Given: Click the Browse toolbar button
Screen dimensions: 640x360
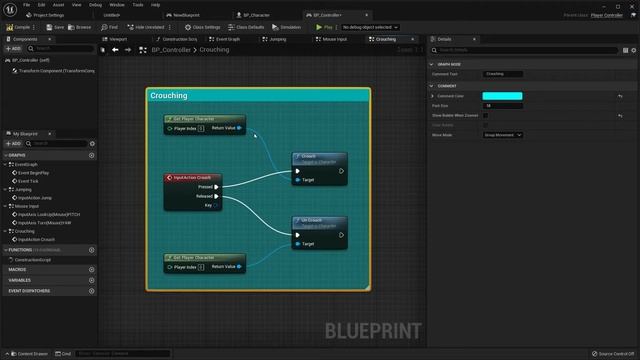Looking at the screenshot, I should (x=80, y=27).
